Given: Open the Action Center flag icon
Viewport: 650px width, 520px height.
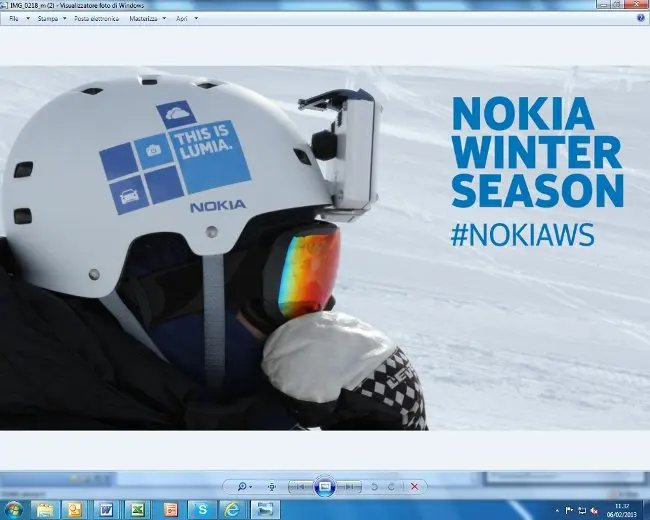Looking at the screenshot, I should (569, 510).
